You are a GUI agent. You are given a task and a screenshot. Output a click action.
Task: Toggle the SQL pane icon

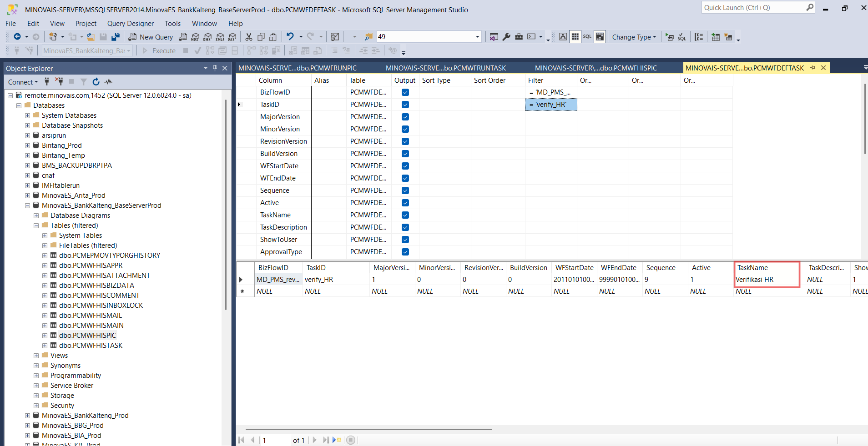(587, 37)
